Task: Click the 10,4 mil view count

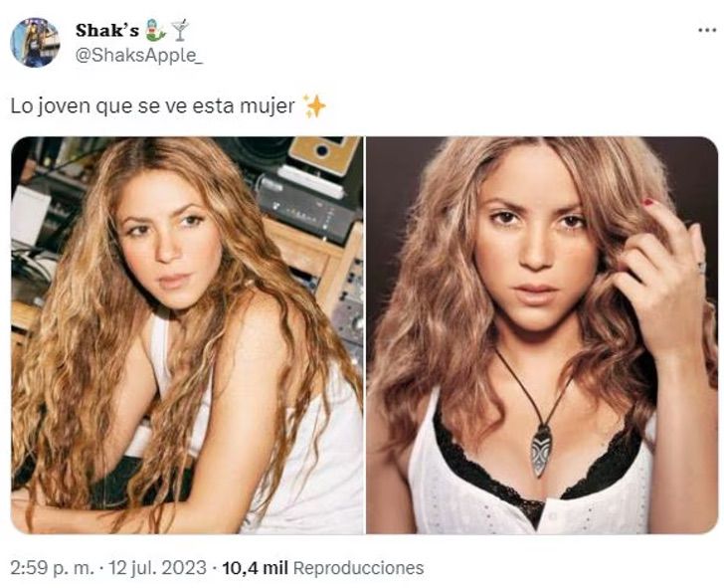Action: (255, 568)
